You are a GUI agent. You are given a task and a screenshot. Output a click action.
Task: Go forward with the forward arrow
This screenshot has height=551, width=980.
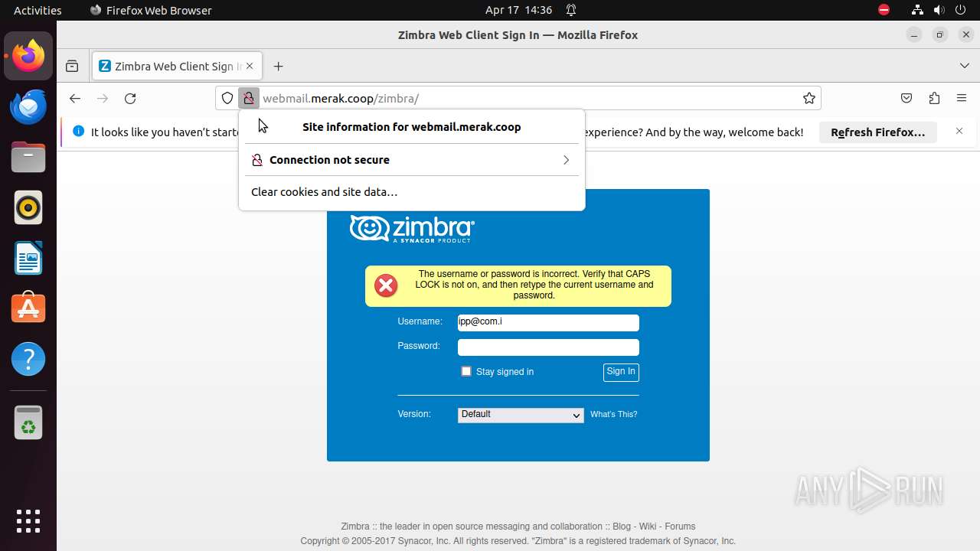(103, 98)
